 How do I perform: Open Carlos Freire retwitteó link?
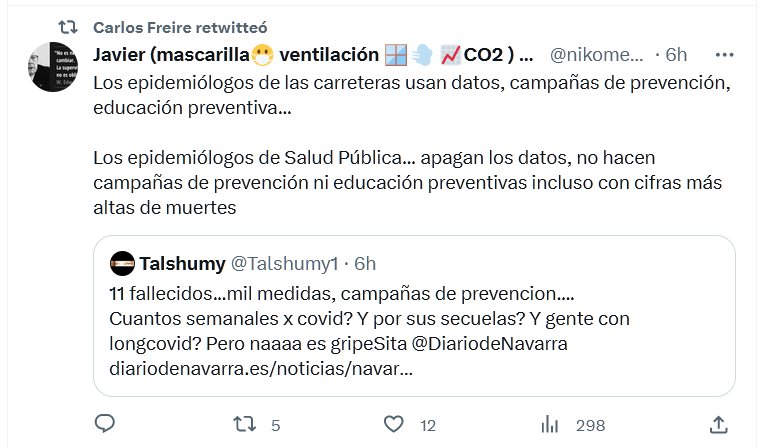click(x=180, y=26)
